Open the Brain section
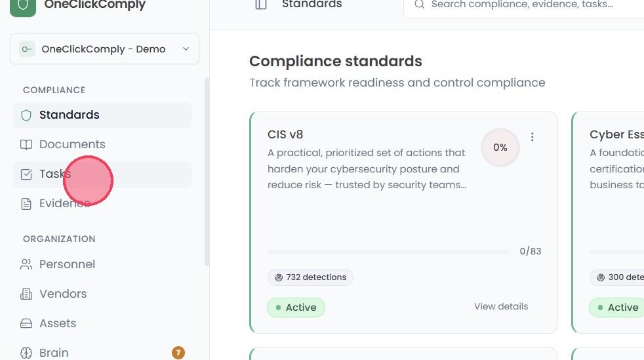 pyautogui.click(x=102, y=353)
